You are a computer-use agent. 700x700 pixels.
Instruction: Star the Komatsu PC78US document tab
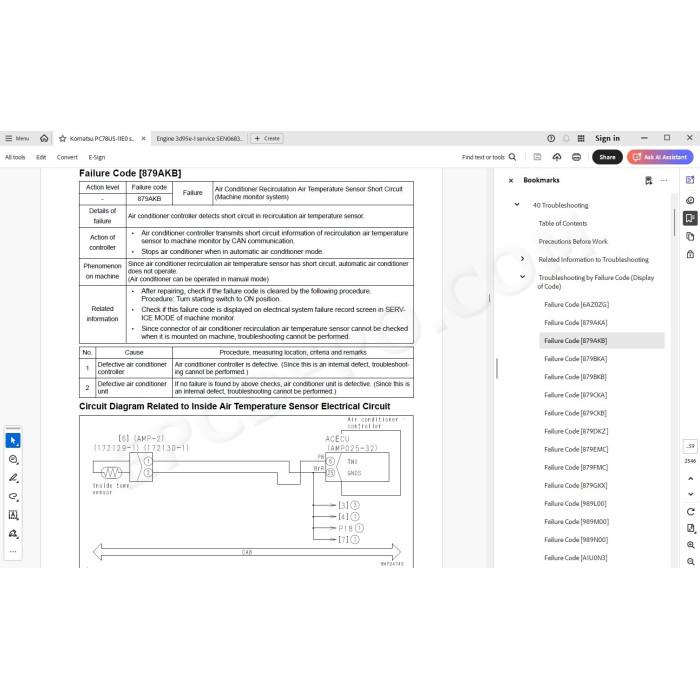(x=62, y=138)
